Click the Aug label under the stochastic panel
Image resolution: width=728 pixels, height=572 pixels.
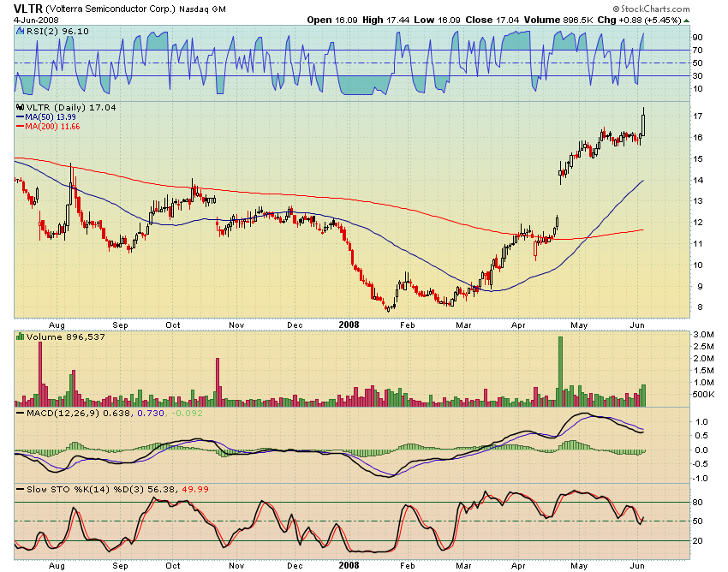coord(57,565)
